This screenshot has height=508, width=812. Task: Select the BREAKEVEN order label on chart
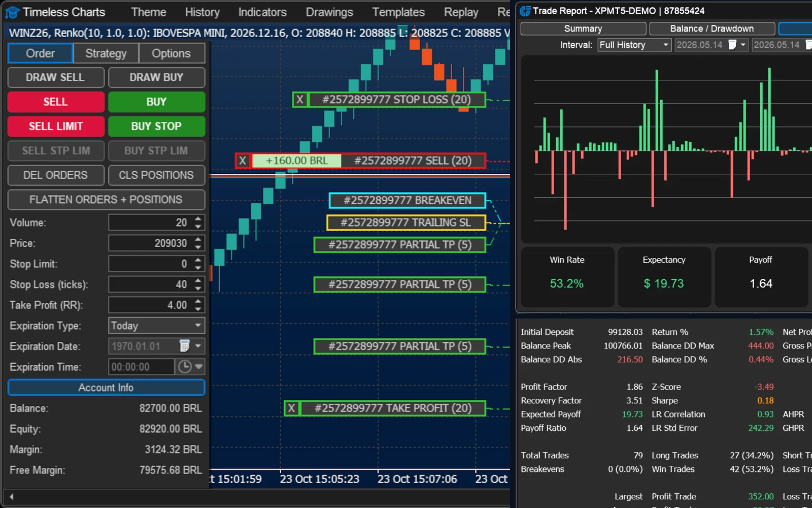tap(407, 200)
